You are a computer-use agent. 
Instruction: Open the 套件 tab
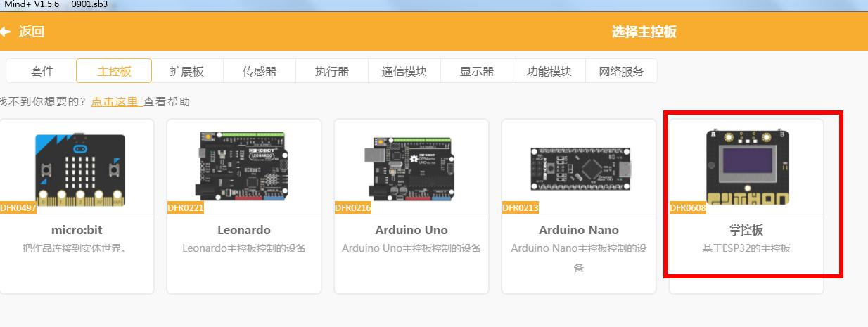(42, 71)
